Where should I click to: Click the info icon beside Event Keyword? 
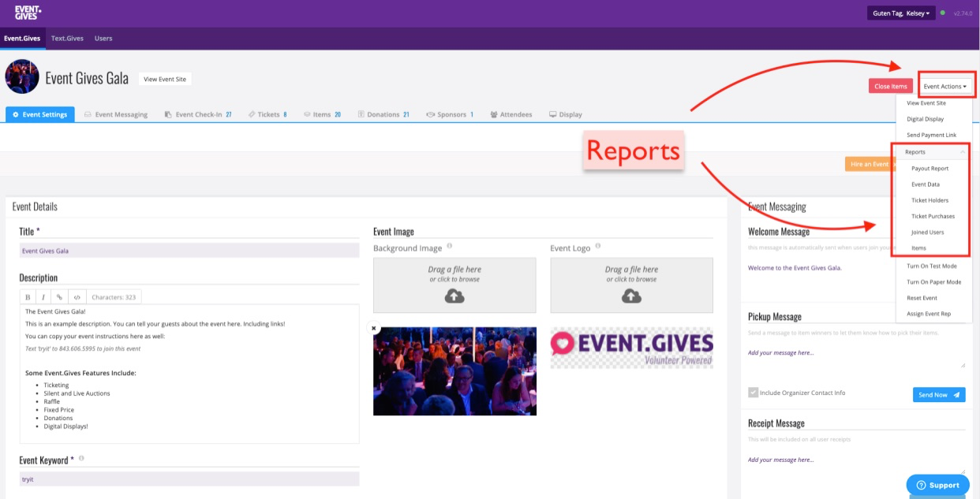point(81,458)
